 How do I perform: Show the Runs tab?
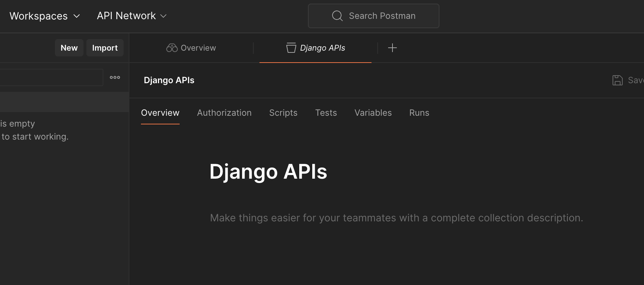point(419,113)
